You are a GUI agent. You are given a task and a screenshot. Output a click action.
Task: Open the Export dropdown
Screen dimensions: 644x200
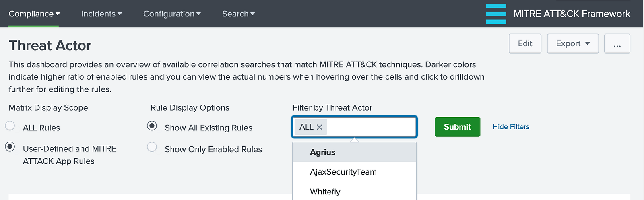point(572,43)
